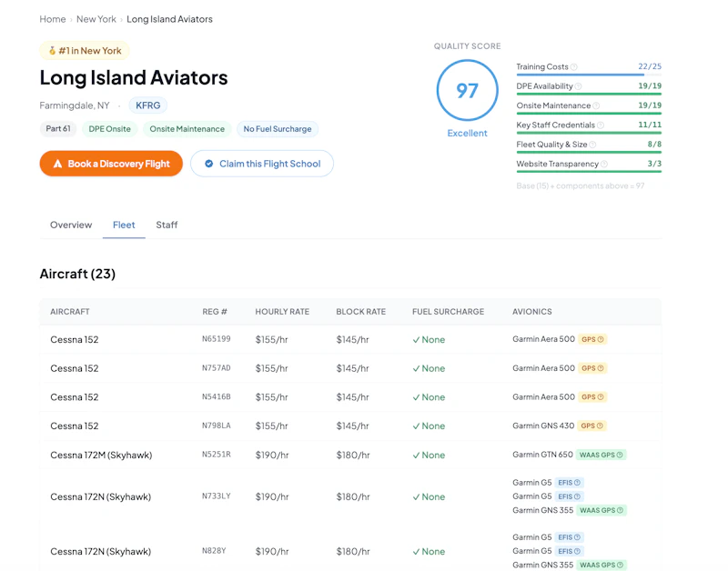Click the 97 quality score circle
This screenshot has height=571, width=728.
(467, 90)
